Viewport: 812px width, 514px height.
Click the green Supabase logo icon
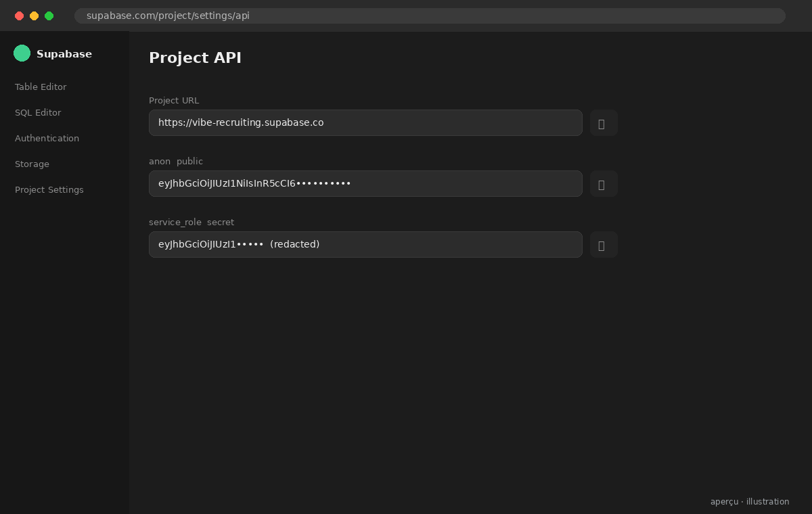pos(22,53)
